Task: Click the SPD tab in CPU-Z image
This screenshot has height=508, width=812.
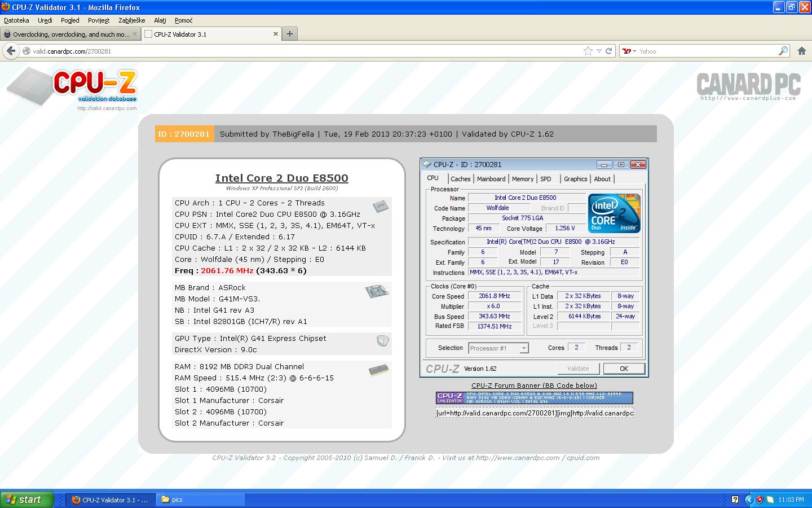Action: click(x=546, y=179)
